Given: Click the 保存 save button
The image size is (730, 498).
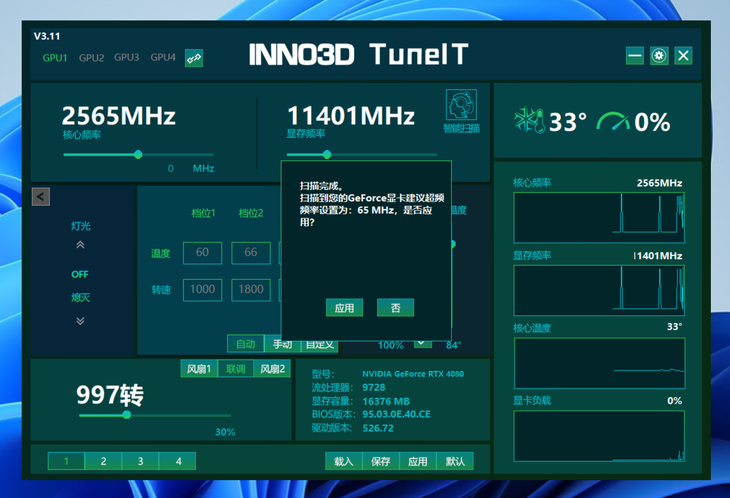Looking at the screenshot, I should coord(381,461).
